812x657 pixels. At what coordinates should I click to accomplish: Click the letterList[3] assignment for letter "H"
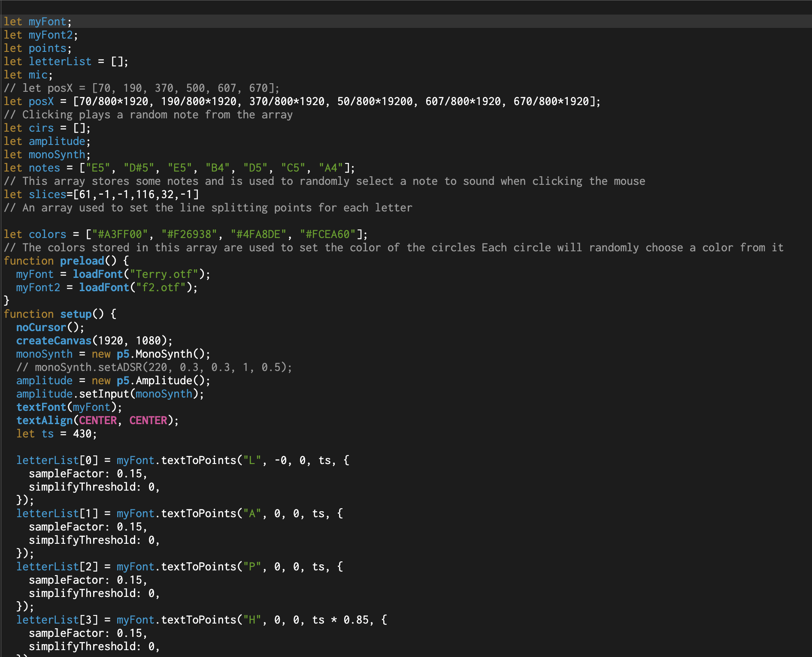(201, 620)
